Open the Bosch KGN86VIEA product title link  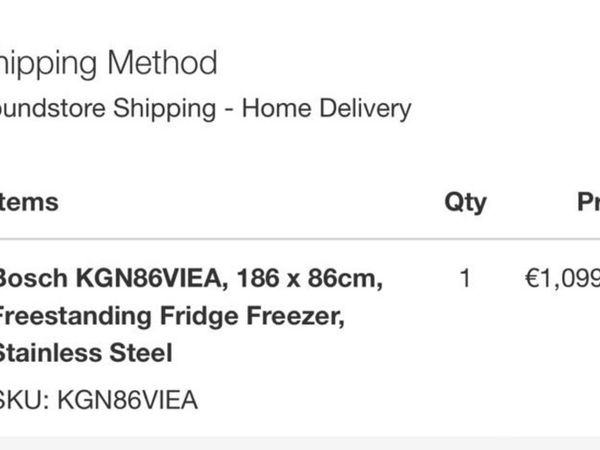click(190, 315)
